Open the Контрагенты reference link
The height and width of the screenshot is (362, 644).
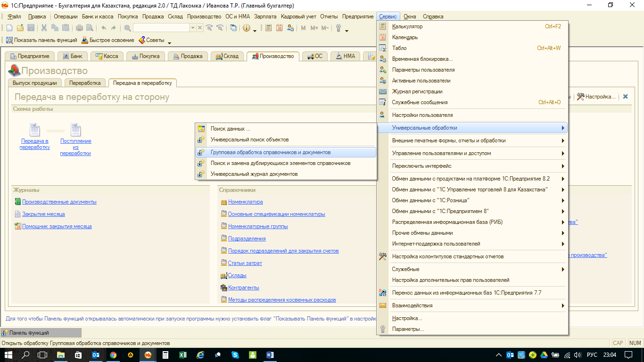tap(244, 288)
